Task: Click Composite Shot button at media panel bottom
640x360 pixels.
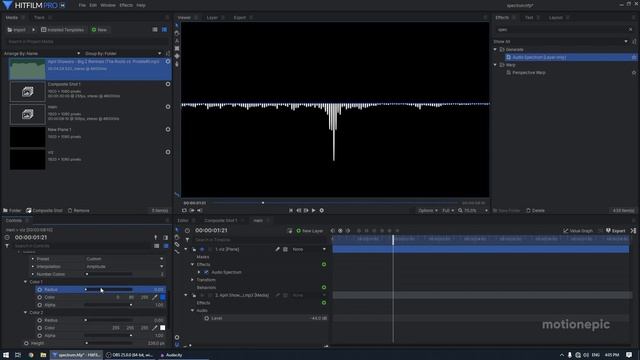Action: click(44, 211)
